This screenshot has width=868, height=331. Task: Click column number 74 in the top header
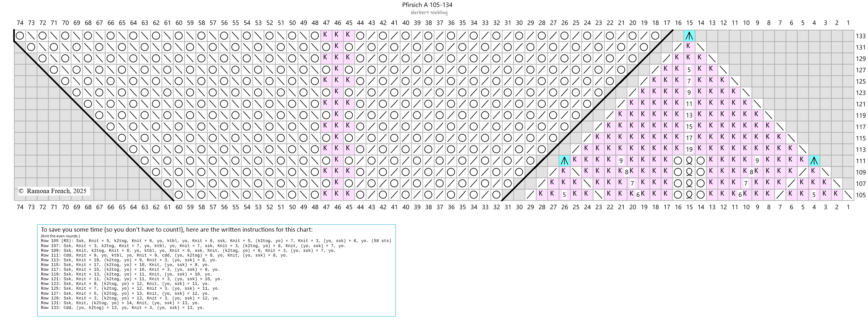point(20,23)
